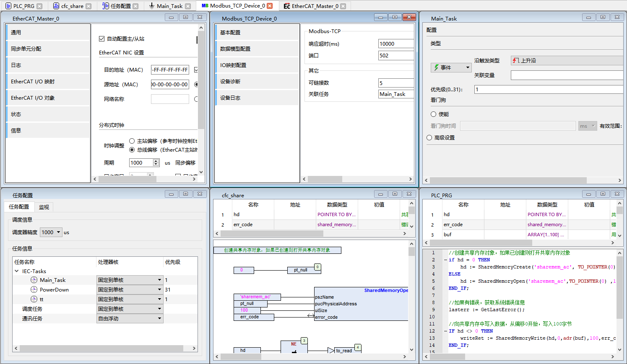Maximize the Main_Task child window
This screenshot has width=627, height=364.
(x=603, y=17)
